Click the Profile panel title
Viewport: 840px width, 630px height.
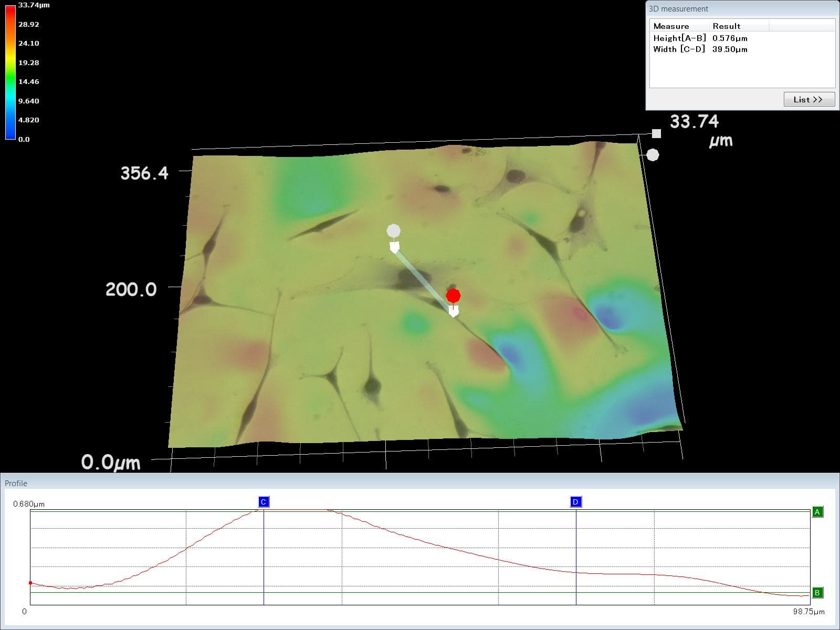pyautogui.click(x=16, y=483)
